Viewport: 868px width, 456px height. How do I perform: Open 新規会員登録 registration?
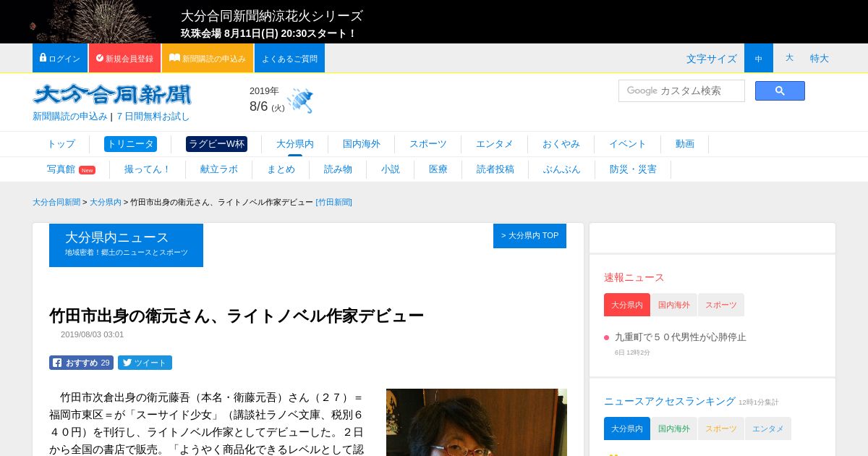pyautogui.click(x=124, y=58)
